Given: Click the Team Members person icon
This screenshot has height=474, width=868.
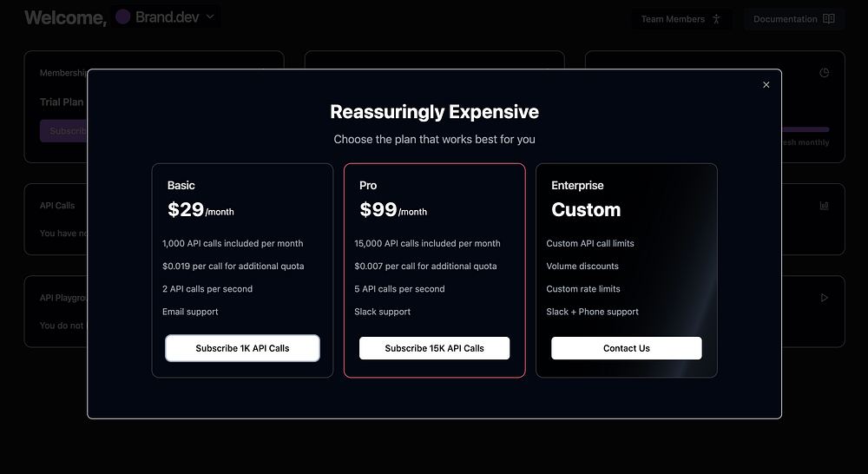Looking at the screenshot, I should tap(716, 19).
